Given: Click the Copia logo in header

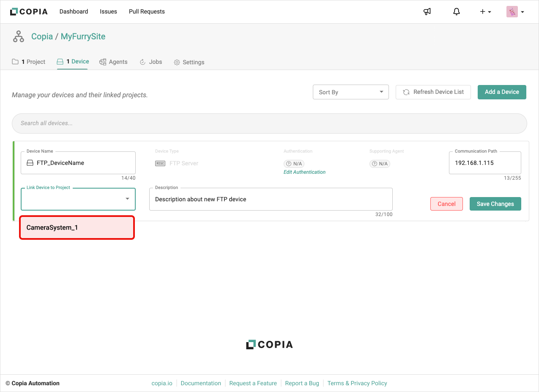Looking at the screenshot, I should [29, 12].
